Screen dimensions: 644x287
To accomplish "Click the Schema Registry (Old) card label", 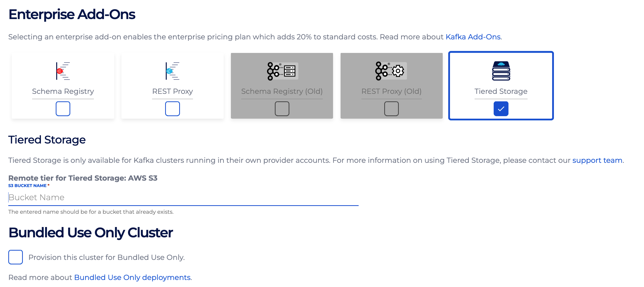I will coord(282,91).
